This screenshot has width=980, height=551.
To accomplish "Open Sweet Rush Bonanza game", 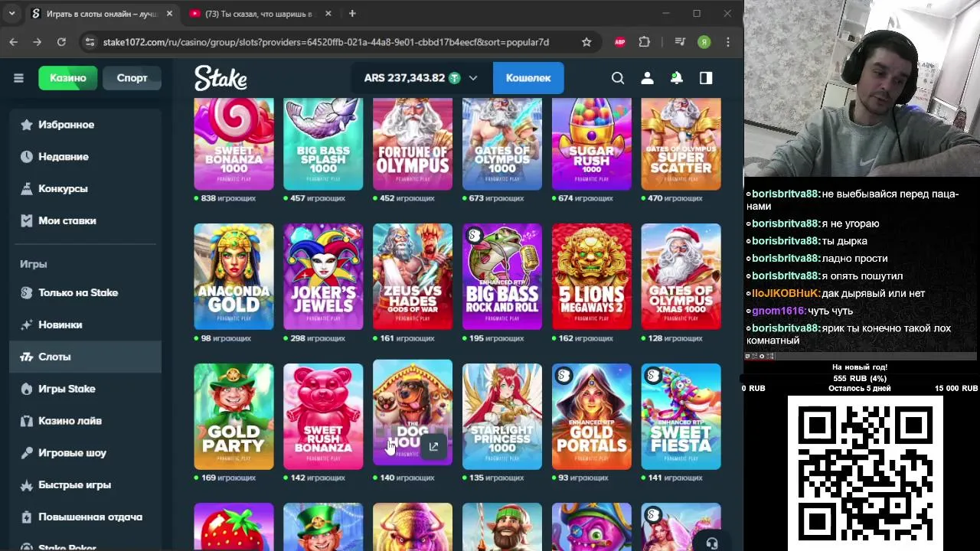I will pyautogui.click(x=323, y=416).
